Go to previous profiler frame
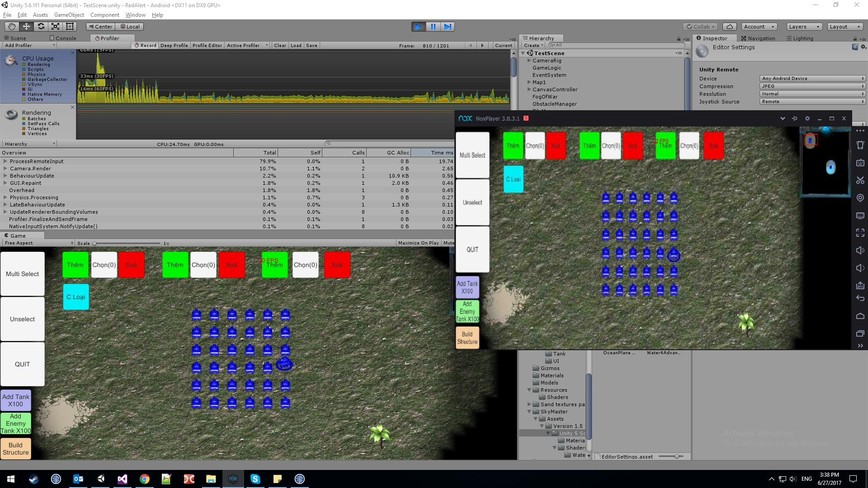 [471, 46]
